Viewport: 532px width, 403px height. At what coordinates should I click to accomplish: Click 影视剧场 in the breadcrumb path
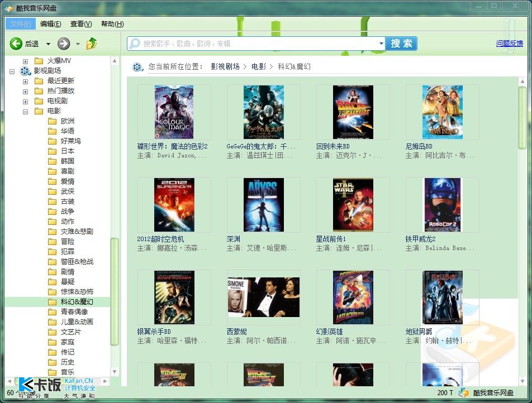(225, 66)
